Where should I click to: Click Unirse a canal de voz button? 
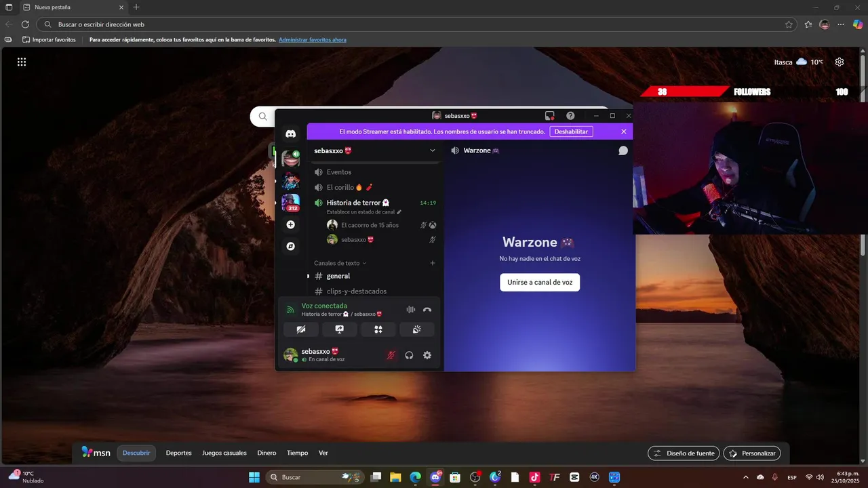click(x=540, y=282)
